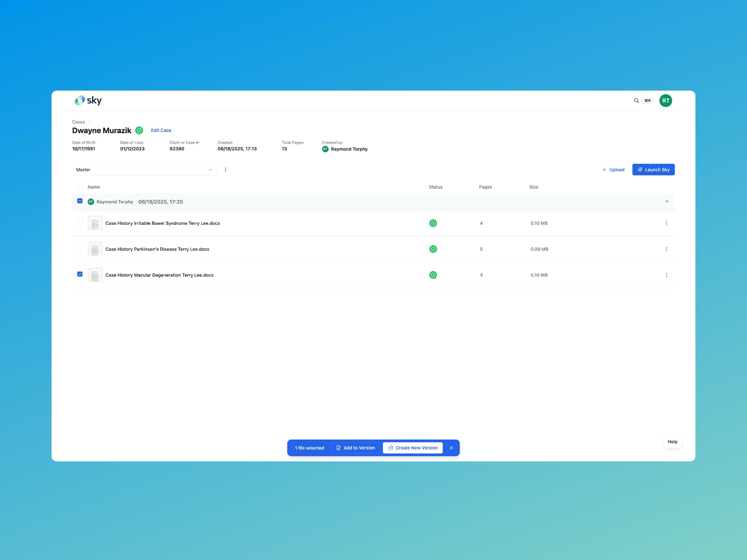The width and height of the screenshot is (747, 560).
Task: Click Create New Version button
Action: (412, 448)
